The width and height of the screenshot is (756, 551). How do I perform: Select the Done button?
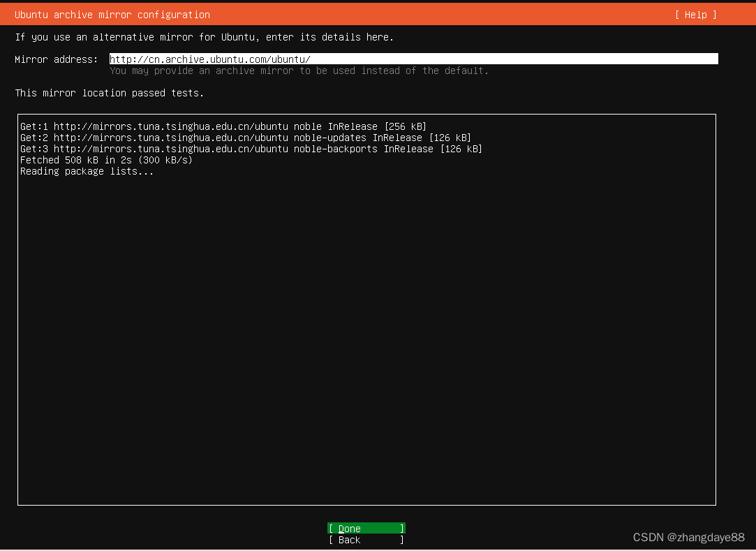366,529
